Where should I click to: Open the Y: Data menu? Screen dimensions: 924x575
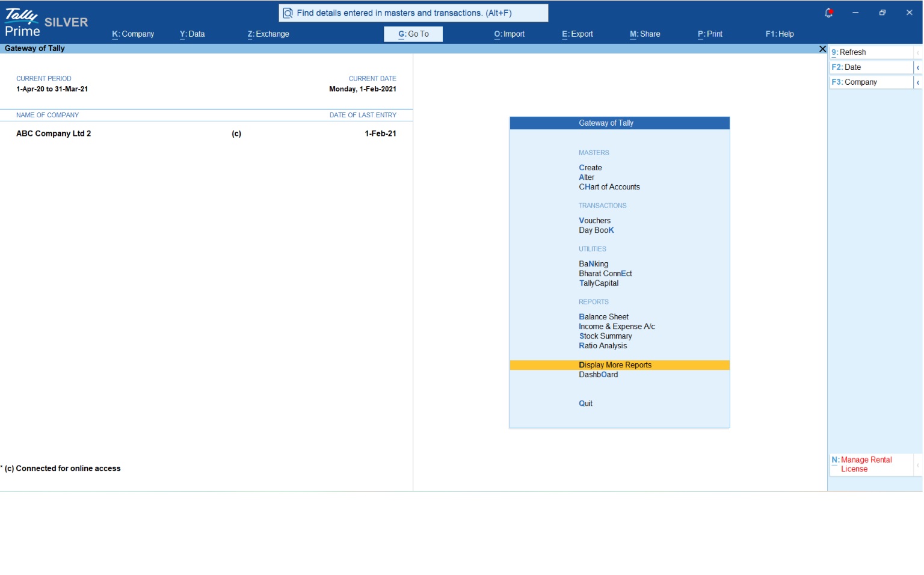point(192,34)
